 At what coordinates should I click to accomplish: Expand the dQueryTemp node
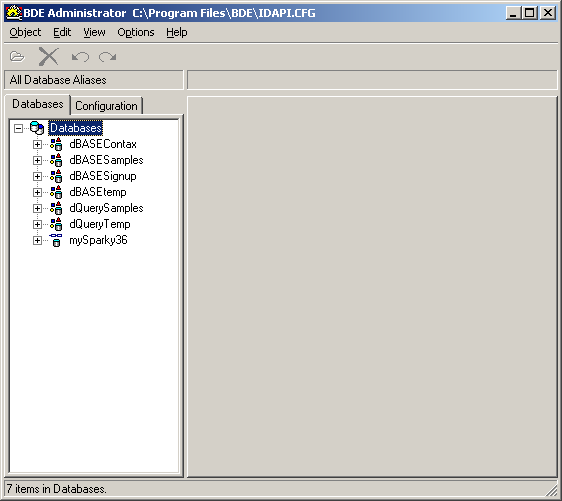pyautogui.click(x=37, y=224)
